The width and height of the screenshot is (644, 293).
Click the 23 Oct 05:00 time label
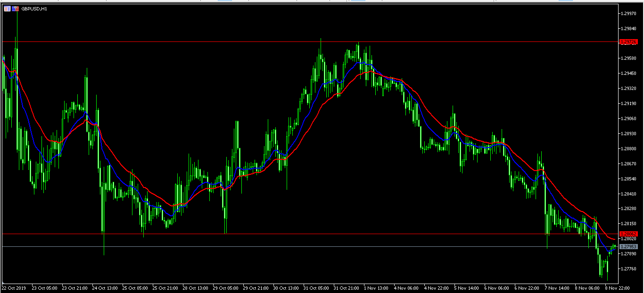point(44,287)
